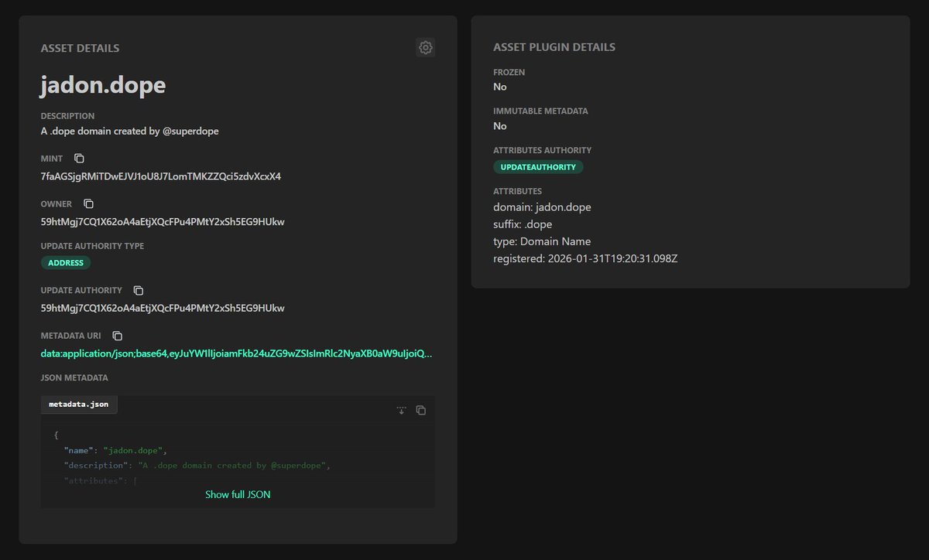929x560 pixels.
Task: Click the domain: jadon.dope attribute
Action: (543, 207)
